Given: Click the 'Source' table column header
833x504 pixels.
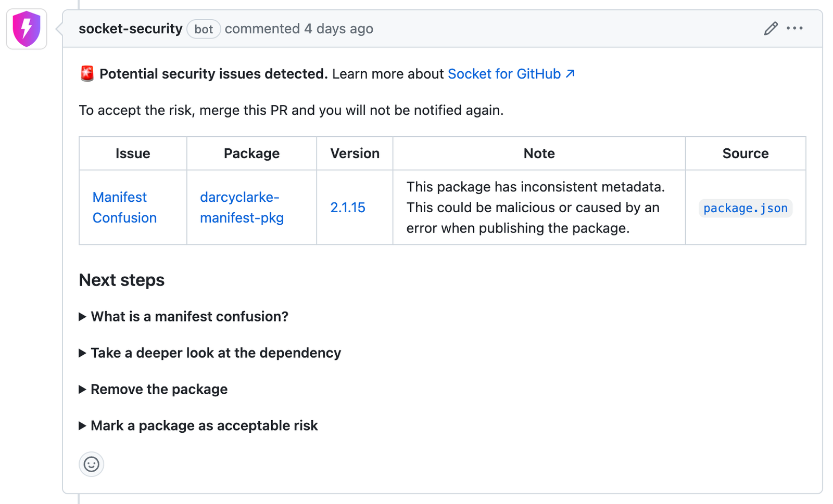Looking at the screenshot, I should pos(745,153).
